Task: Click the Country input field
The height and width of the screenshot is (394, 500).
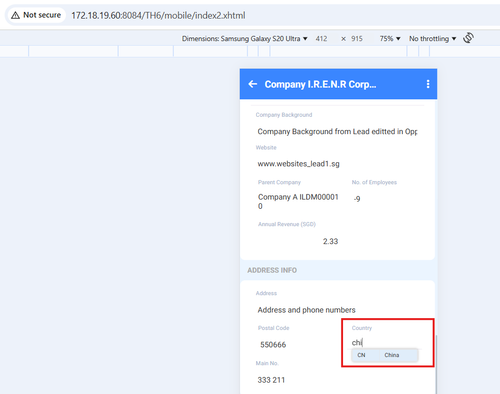Action: (x=385, y=342)
